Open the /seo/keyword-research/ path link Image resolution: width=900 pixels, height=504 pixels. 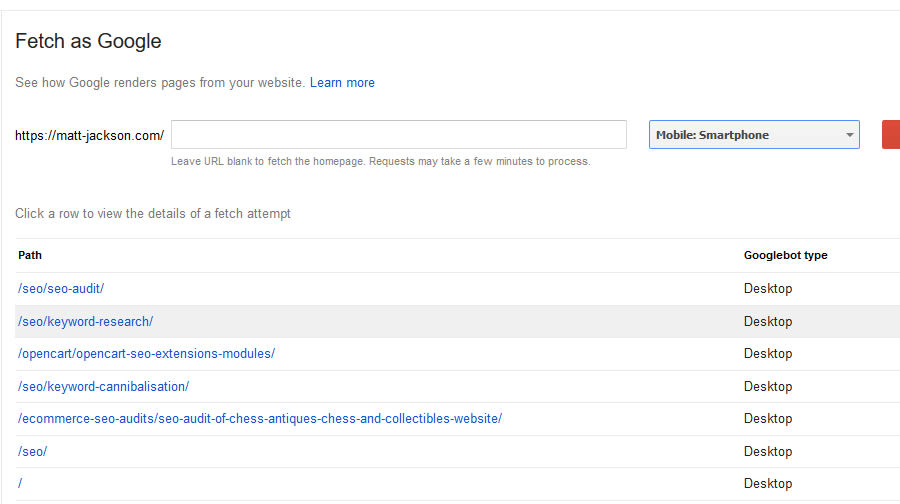click(x=86, y=321)
